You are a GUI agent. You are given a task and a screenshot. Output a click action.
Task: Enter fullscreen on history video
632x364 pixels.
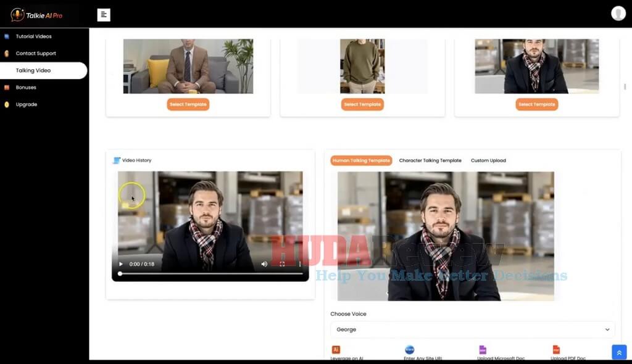tap(282, 264)
